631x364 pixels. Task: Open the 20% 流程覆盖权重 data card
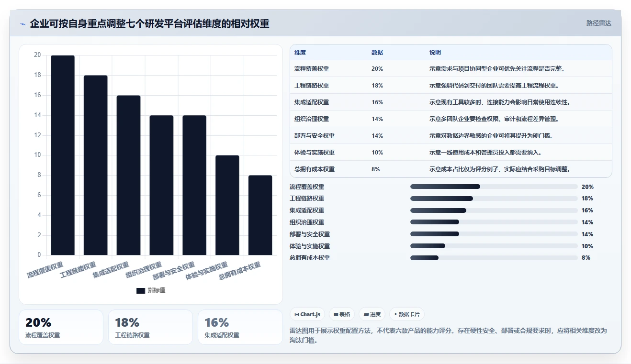tap(61, 327)
